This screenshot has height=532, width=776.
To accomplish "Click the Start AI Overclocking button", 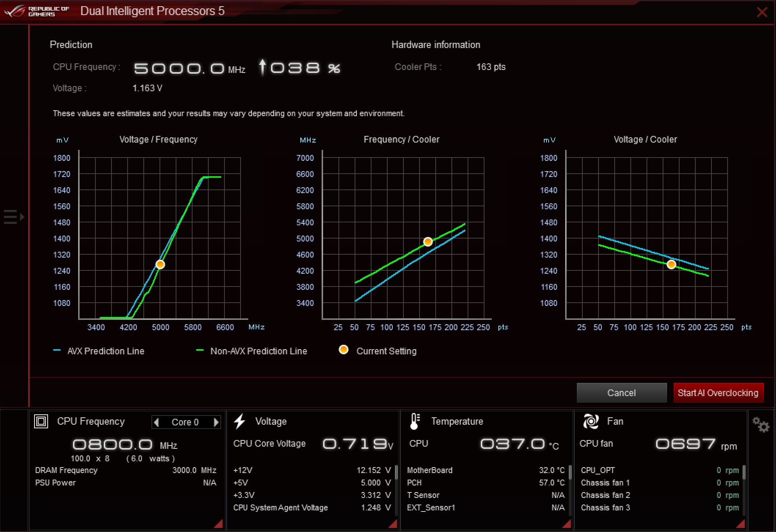I will pos(718,393).
